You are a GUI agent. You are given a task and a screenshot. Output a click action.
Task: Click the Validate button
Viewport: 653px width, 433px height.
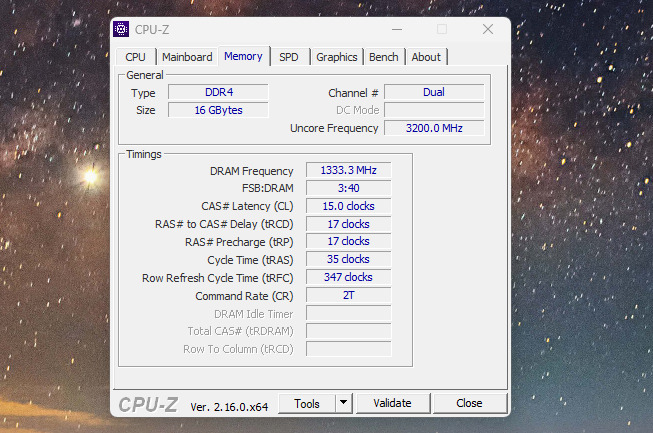[x=392, y=403]
